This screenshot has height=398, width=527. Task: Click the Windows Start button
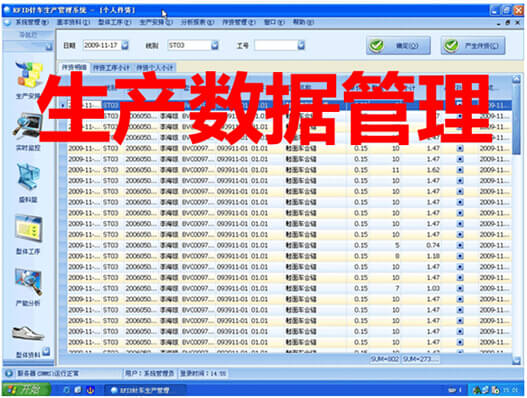(x=26, y=390)
